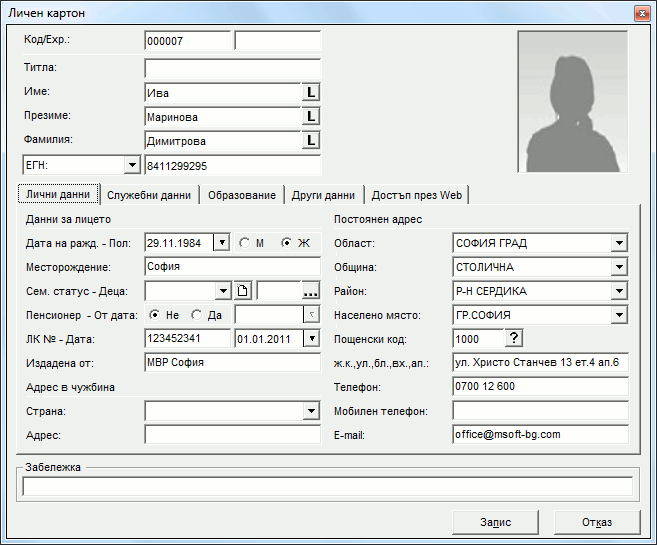Image resolution: width=657 pixels, height=545 pixels.
Task: Open the birth date picker dropdown
Action: coord(222,243)
